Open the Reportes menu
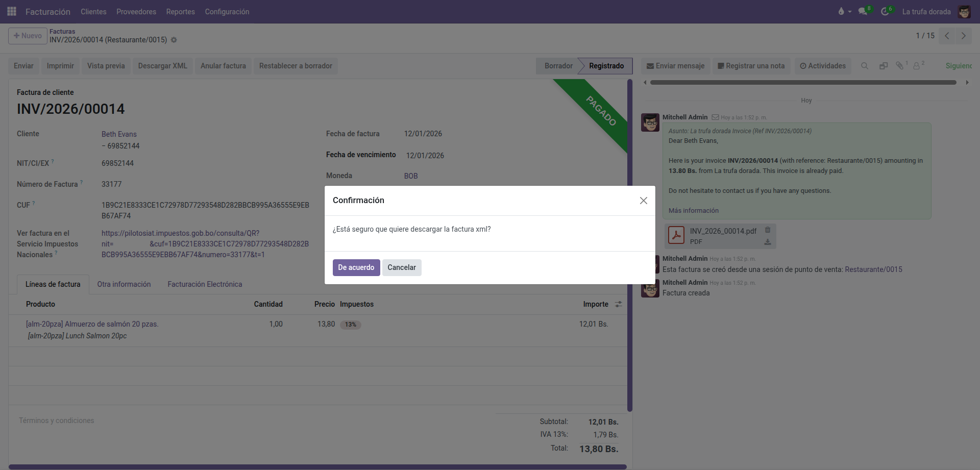The width and height of the screenshot is (980, 470). click(180, 12)
